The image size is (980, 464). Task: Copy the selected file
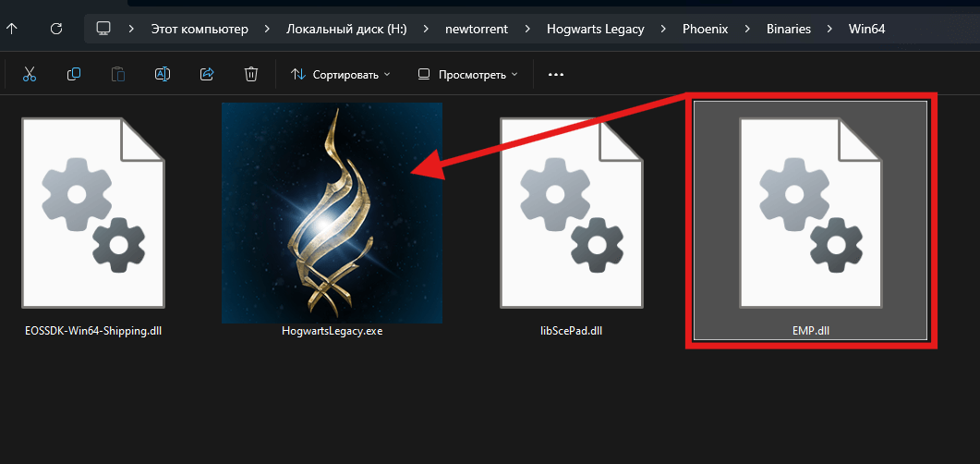point(74,75)
